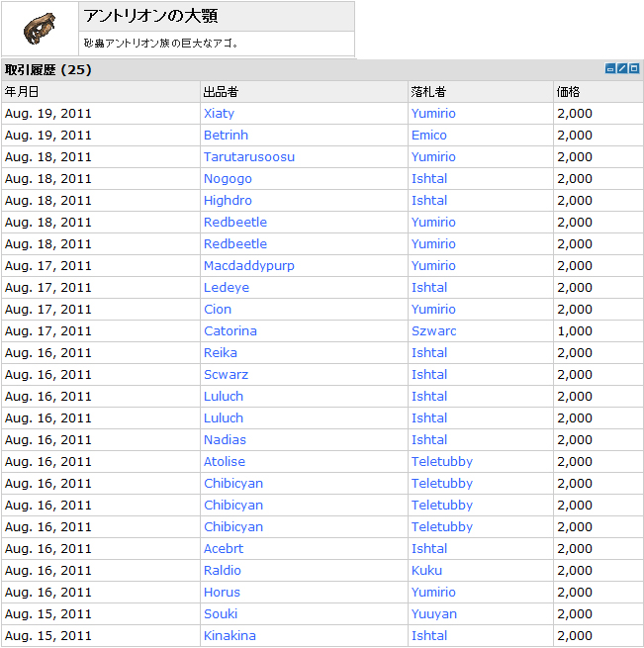Click the window-style icon in 取引履歴 header
644x648 pixels.
(634, 68)
